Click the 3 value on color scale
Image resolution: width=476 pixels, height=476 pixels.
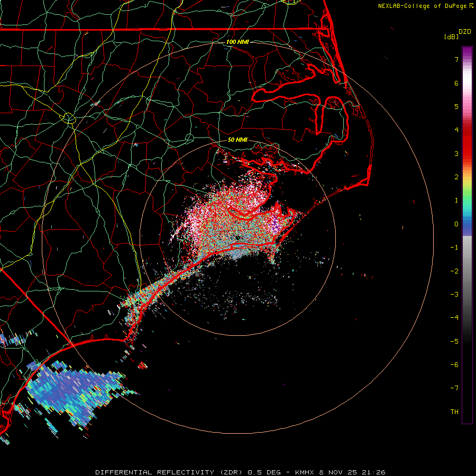456,153
